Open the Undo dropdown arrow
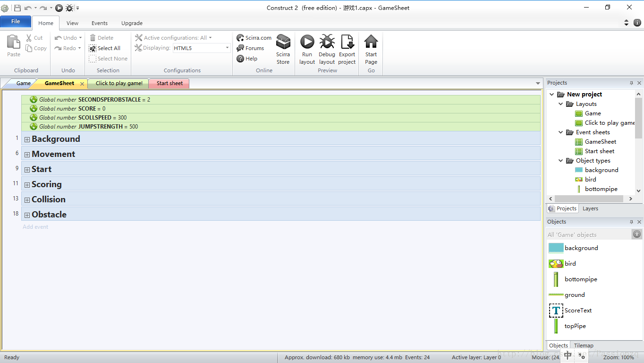 tap(80, 38)
